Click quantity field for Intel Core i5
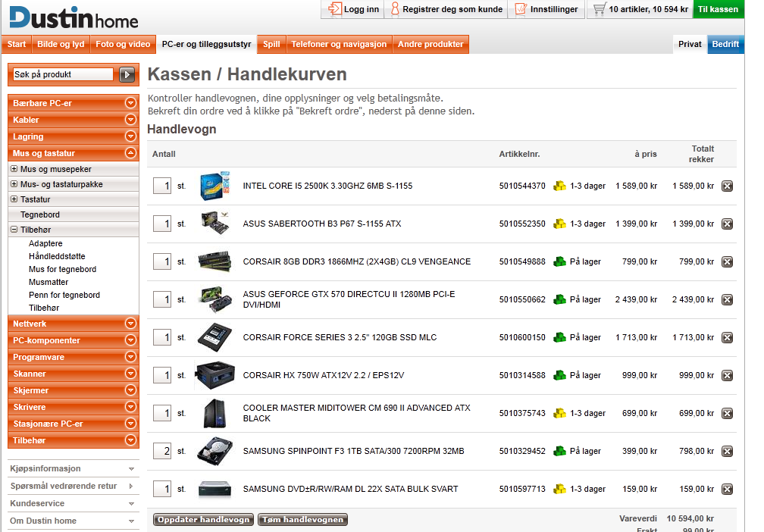Viewport: 764px width, 532px height. tap(161, 186)
